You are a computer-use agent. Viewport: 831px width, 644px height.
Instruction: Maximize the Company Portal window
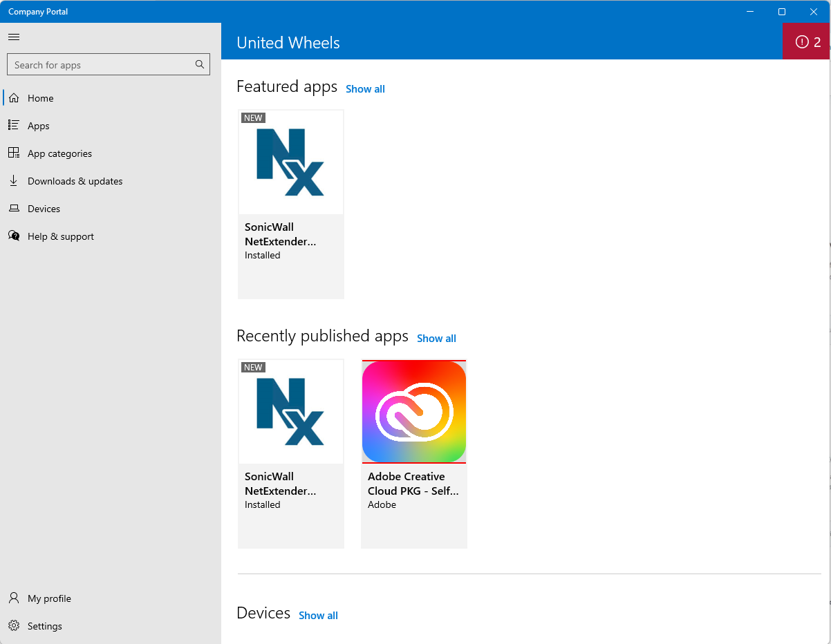click(782, 12)
